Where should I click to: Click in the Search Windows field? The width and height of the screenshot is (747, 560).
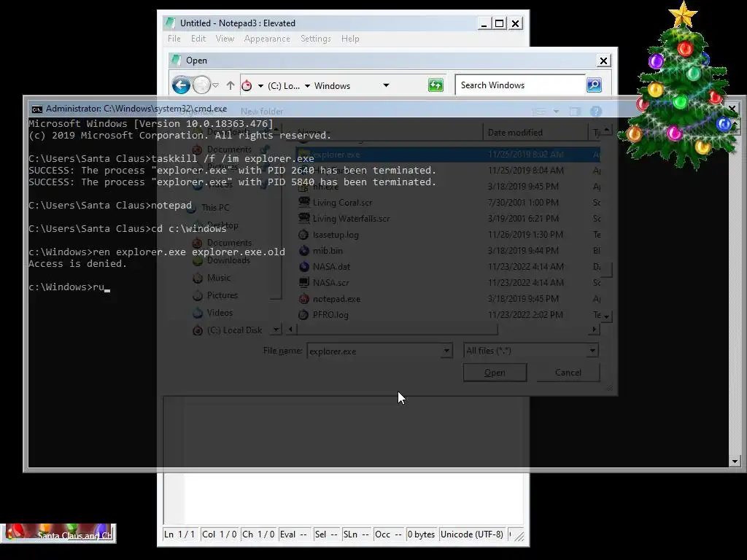tap(519, 85)
